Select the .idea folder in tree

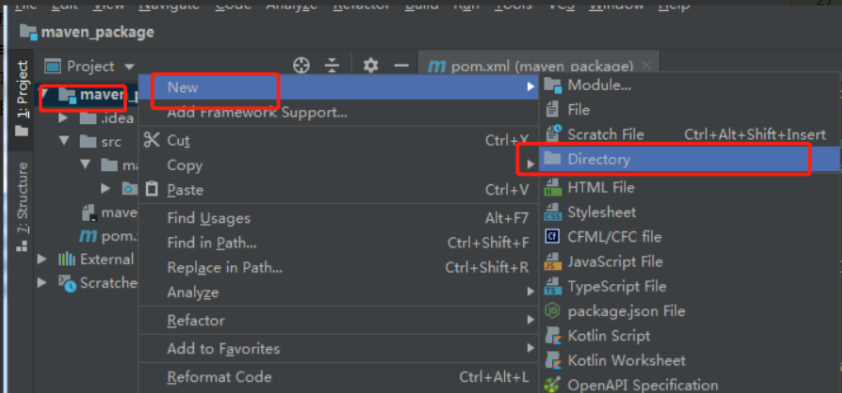coord(106,118)
